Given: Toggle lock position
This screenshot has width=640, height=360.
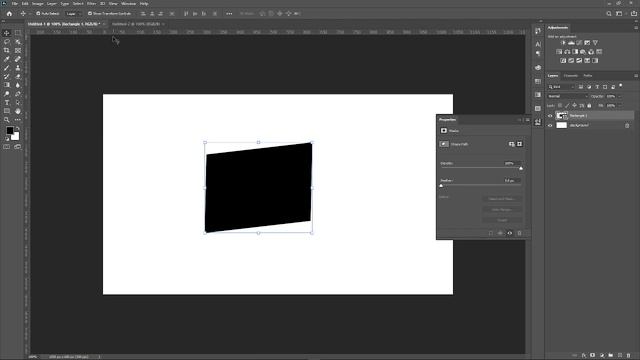Looking at the screenshot, I should pos(574,106).
